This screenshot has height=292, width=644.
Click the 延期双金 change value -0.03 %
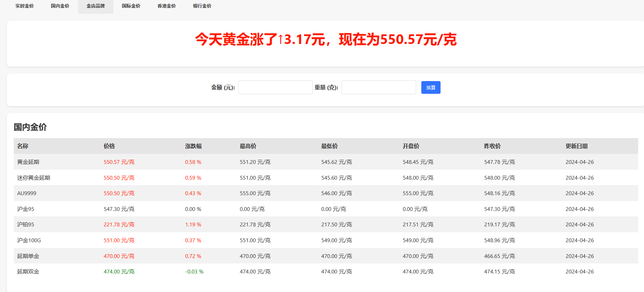[x=194, y=272]
